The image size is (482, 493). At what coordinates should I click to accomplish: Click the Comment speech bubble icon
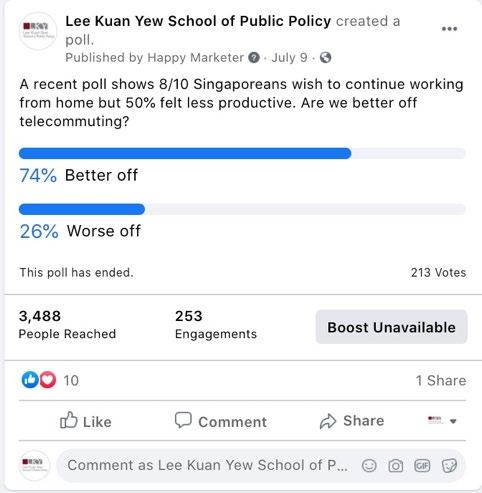(x=183, y=420)
